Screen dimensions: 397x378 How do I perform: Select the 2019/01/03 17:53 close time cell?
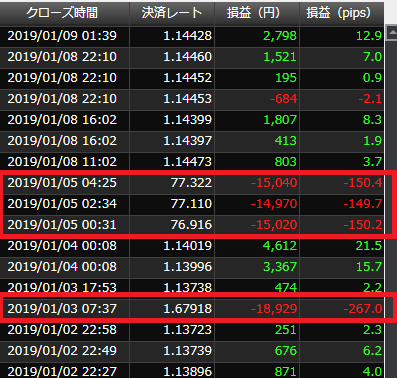coord(62,287)
